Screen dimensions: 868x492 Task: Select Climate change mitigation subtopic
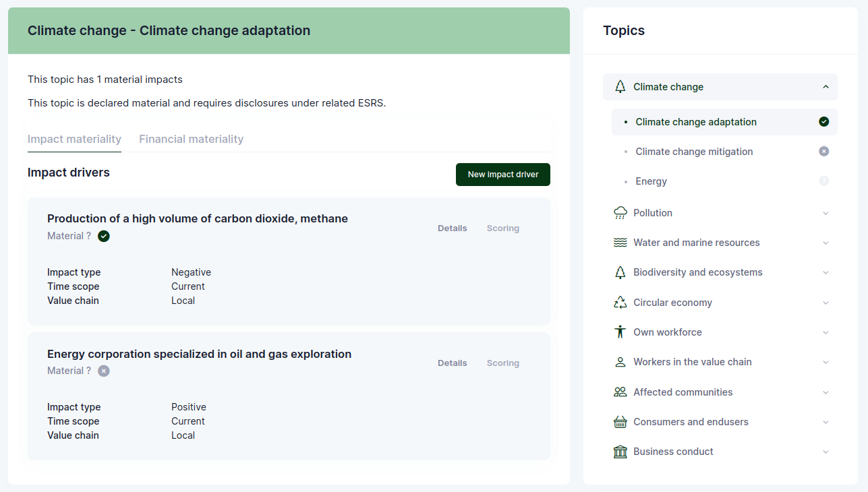coord(694,152)
